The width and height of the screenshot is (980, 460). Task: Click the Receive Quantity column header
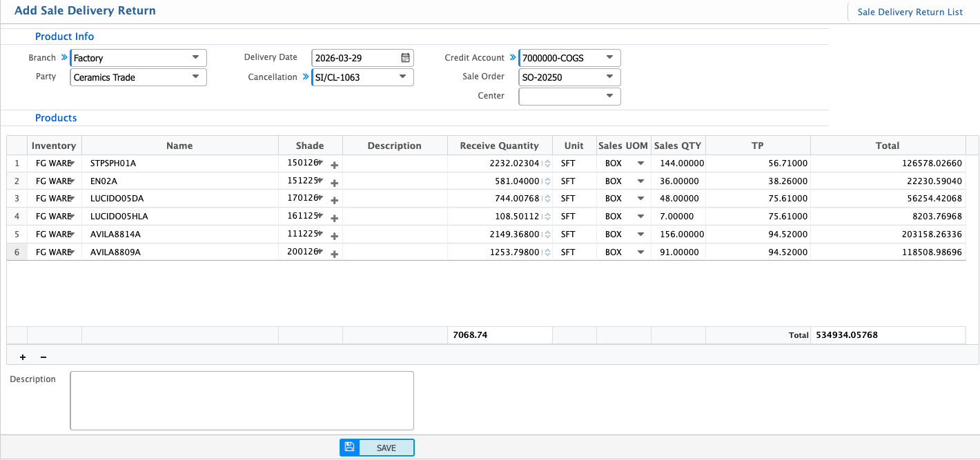click(499, 146)
